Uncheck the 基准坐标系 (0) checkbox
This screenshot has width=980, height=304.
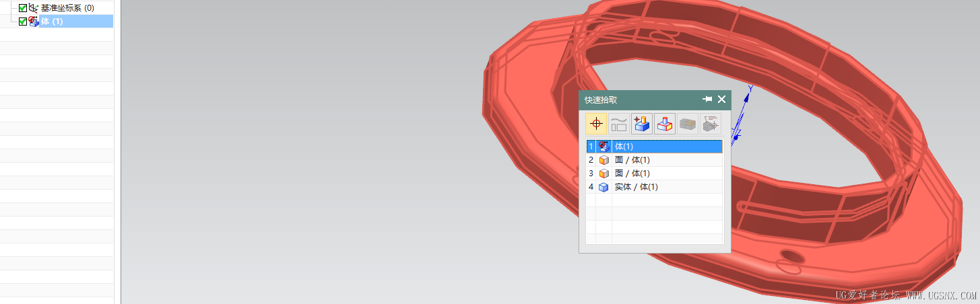coord(23,8)
